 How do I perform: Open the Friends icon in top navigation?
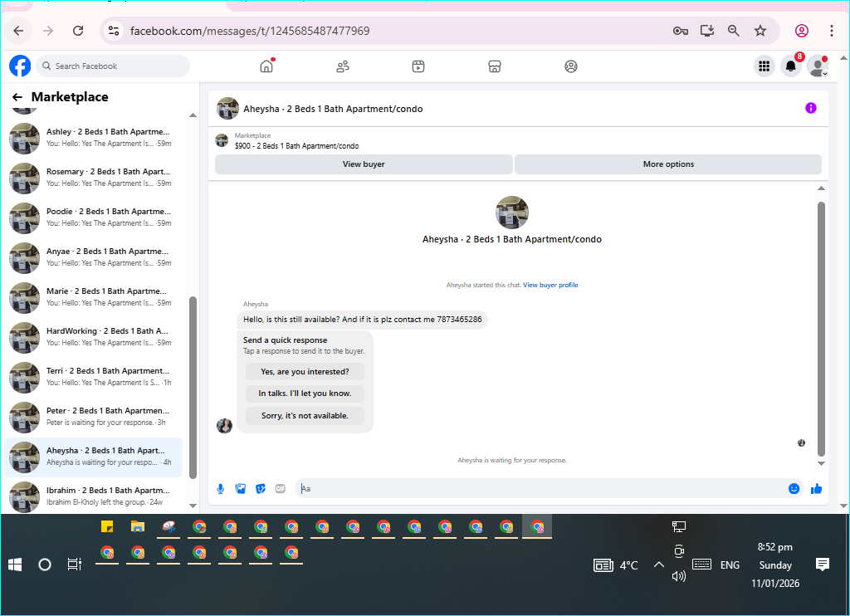tap(343, 66)
